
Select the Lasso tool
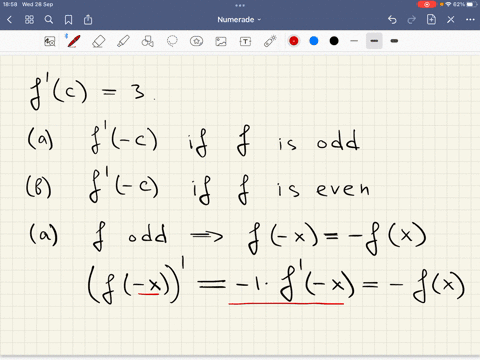172,41
